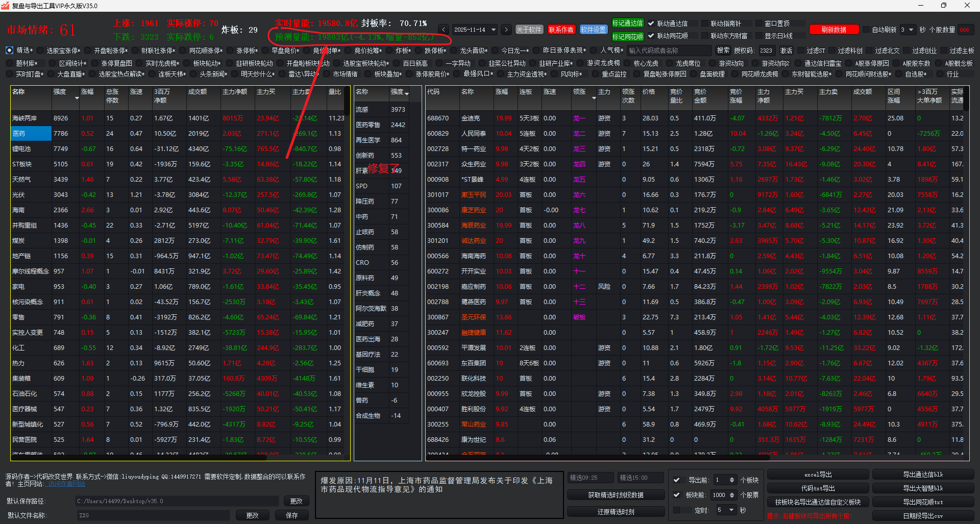Enable 过滤科创 filter checkbox

tap(832, 51)
